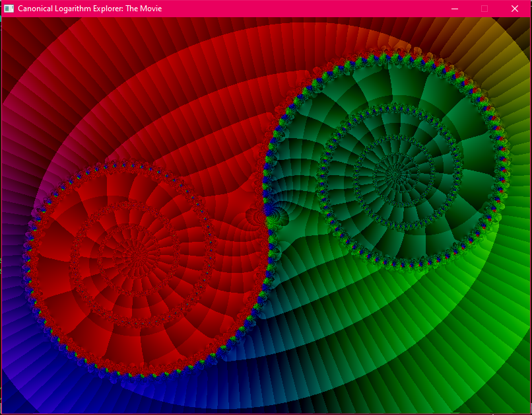Click the disabled maximize button in title bar
Viewport: 532px width, 415px height.
coord(484,9)
